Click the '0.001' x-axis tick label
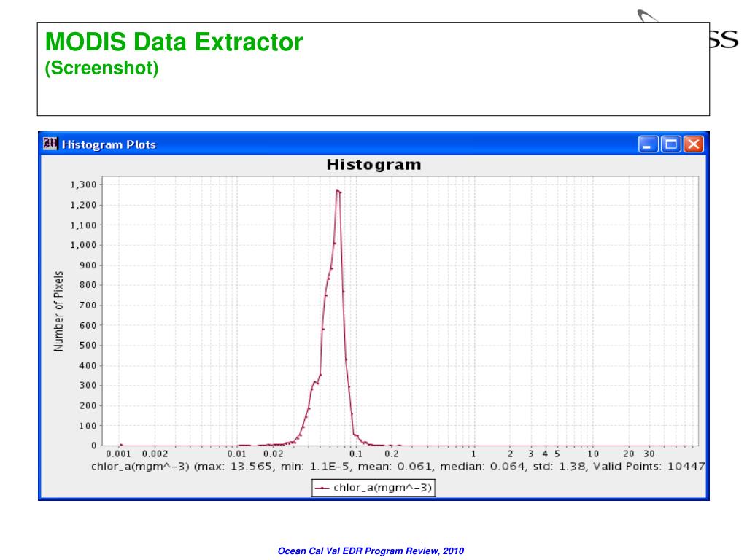Viewport: 747px width, 560px height. point(118,454)
